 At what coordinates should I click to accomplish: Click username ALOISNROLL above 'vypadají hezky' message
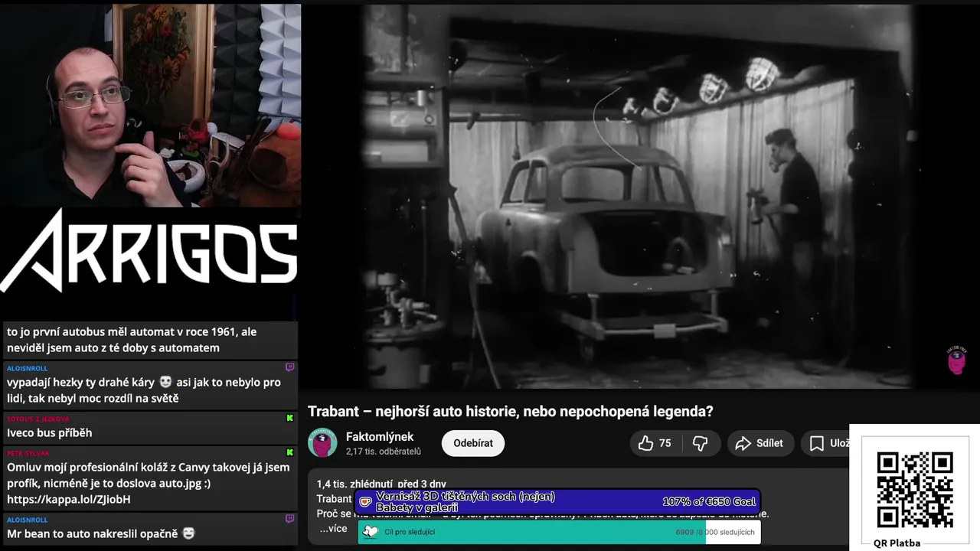click(28, 368)
